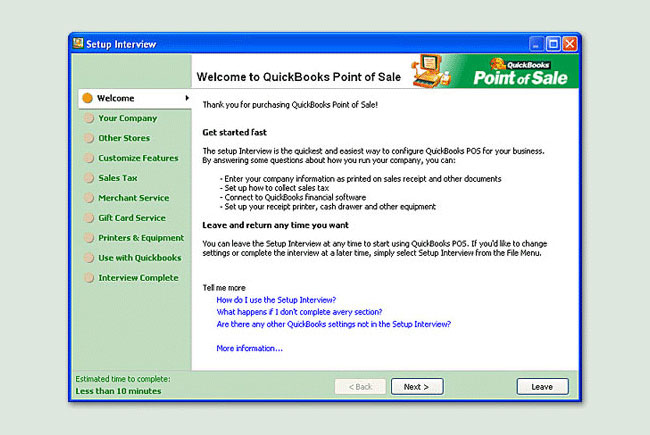The height and width of the screenshot is (435, 650).
Task: Click the bullet icon next to Merchant Service
Action: click(87, 198)
